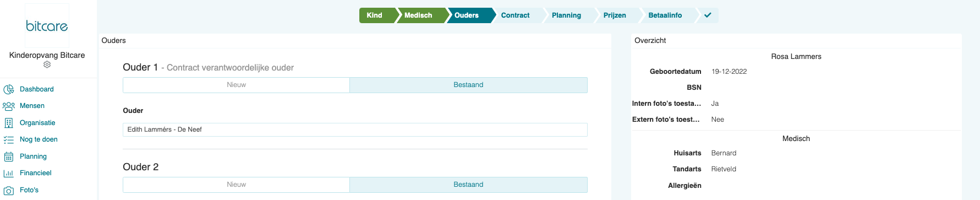Open the settings gear under Kinderopvang Bitcare
The width and height of the screenshot is (980, 200).
coord(47,64)
